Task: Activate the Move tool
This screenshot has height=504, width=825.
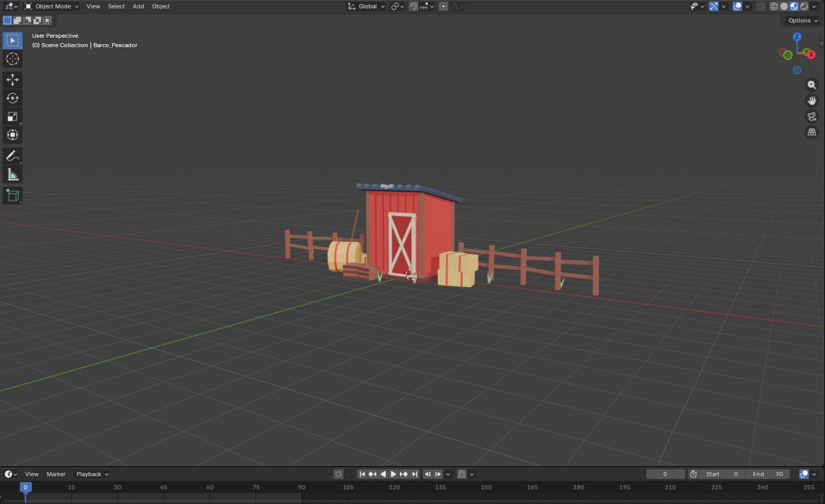Action: click(x=13, y=80)
